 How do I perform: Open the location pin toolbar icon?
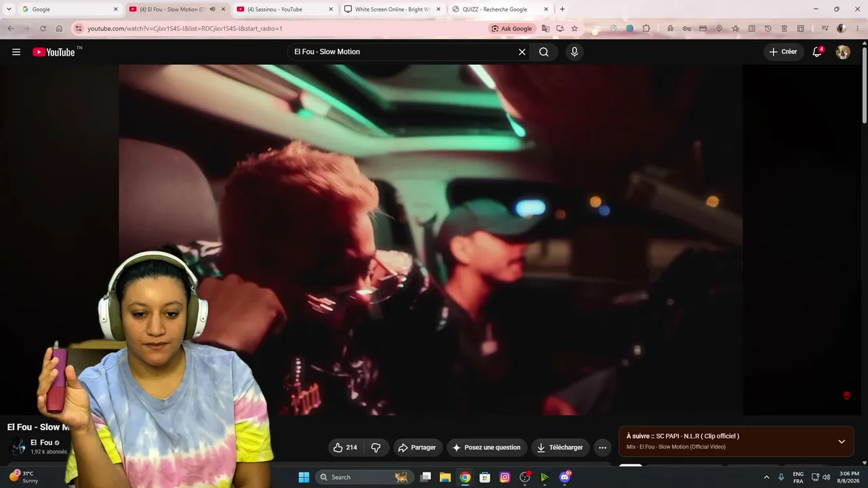click(719, 28)
